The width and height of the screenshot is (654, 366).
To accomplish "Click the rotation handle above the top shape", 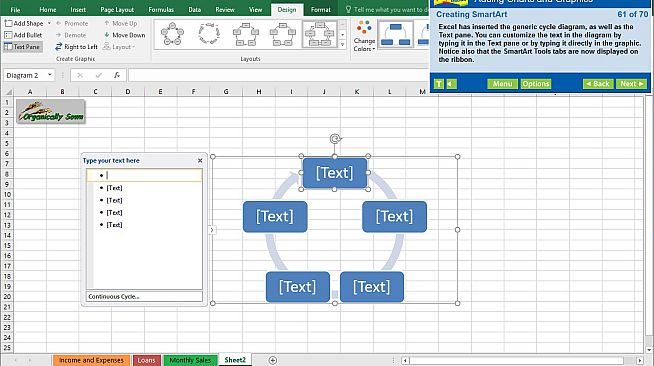I will (x=335, y=139).
